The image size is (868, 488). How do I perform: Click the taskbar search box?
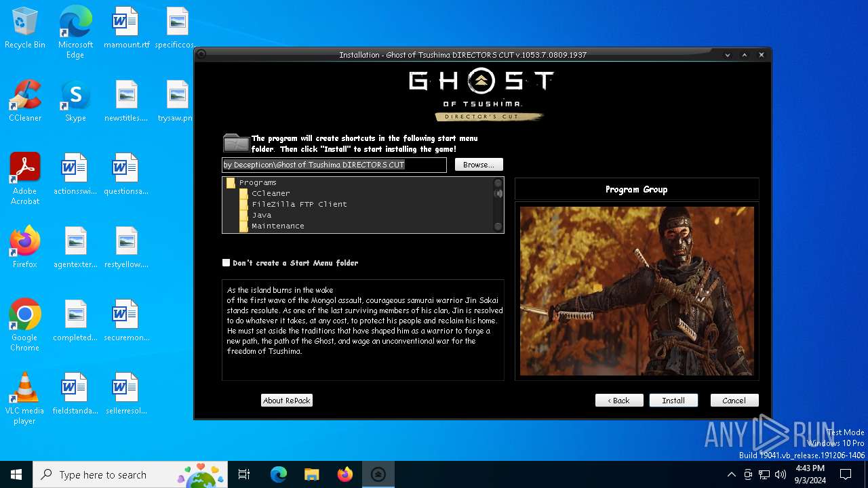[x=131, y=474]
